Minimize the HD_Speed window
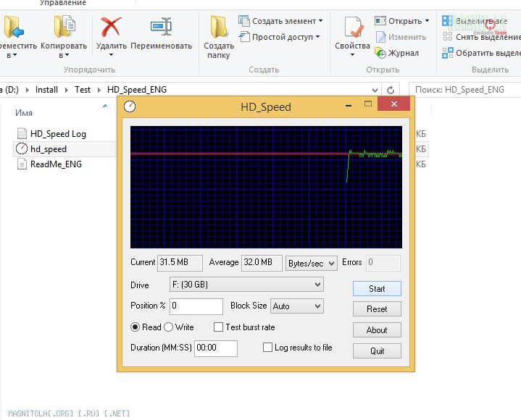Image resolution: width=521 pixels, height=420 pixels. pos(349,106)
